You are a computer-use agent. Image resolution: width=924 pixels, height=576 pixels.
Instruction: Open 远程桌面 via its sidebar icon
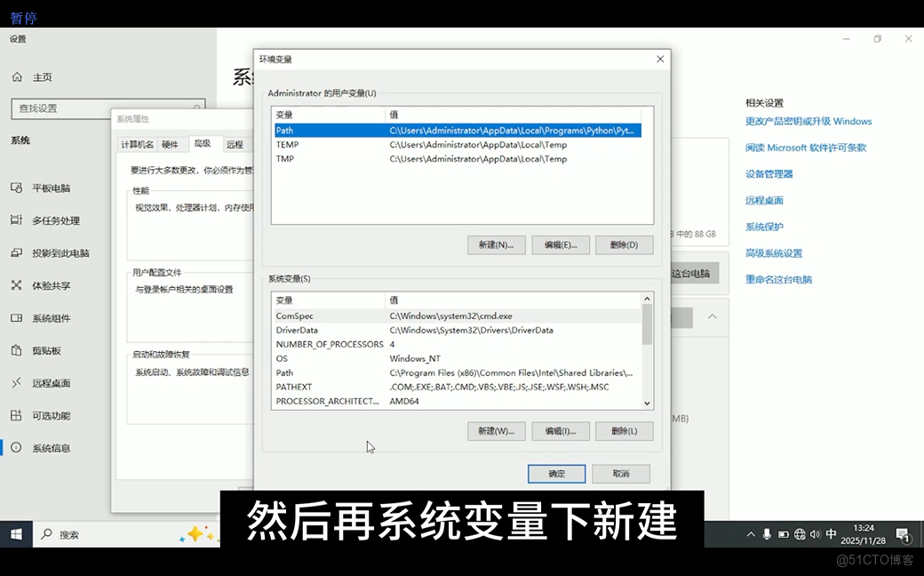pos(18,382)
